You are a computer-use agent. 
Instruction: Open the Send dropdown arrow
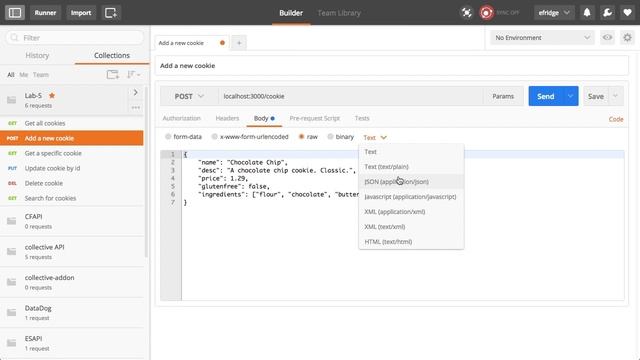pyautogui.click(x=571, y=96)
